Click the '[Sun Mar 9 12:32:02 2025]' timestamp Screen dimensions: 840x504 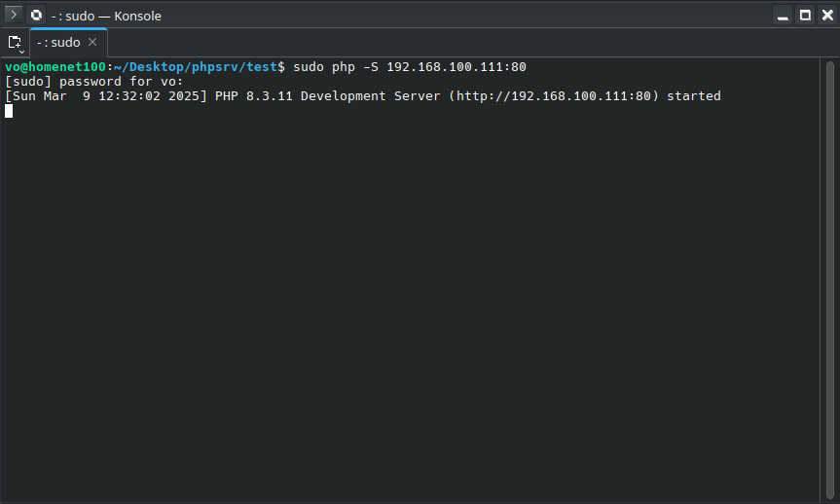105,96
